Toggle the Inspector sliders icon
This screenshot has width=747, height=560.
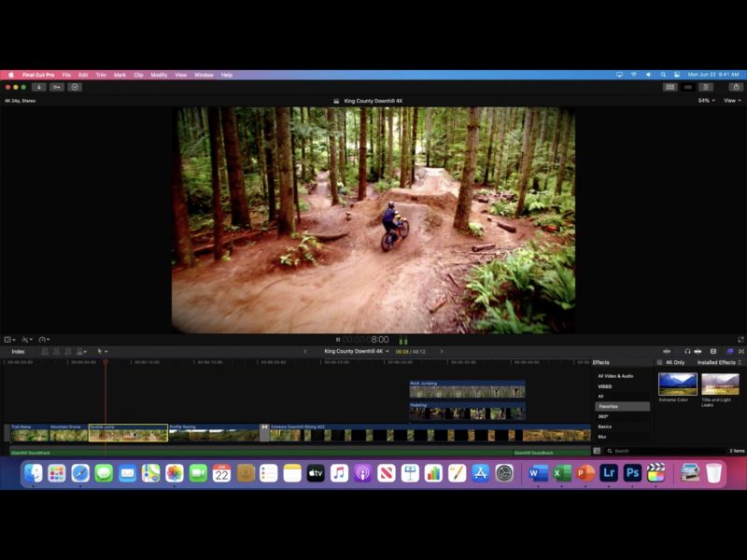(706, 87)
